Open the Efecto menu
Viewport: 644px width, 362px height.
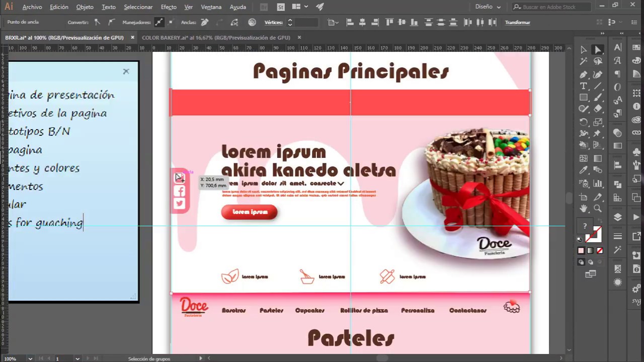tap(169, 7)
